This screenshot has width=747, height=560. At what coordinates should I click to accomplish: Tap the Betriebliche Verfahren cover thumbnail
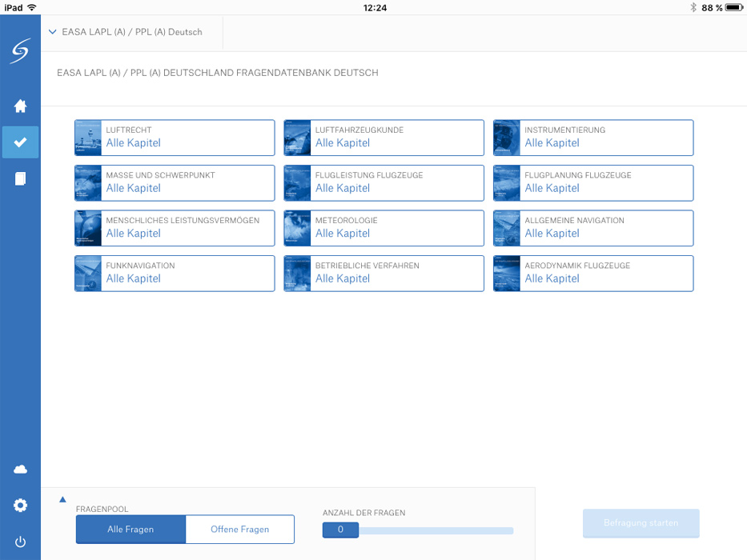(x=297, y=274)
